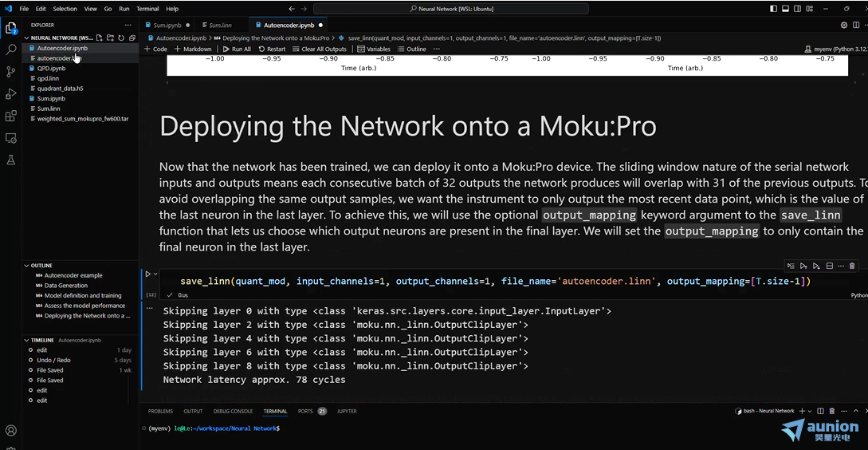Click Clear All Outputs
Viewport: 868px width, 450px height.
click(x=320, y=49)
